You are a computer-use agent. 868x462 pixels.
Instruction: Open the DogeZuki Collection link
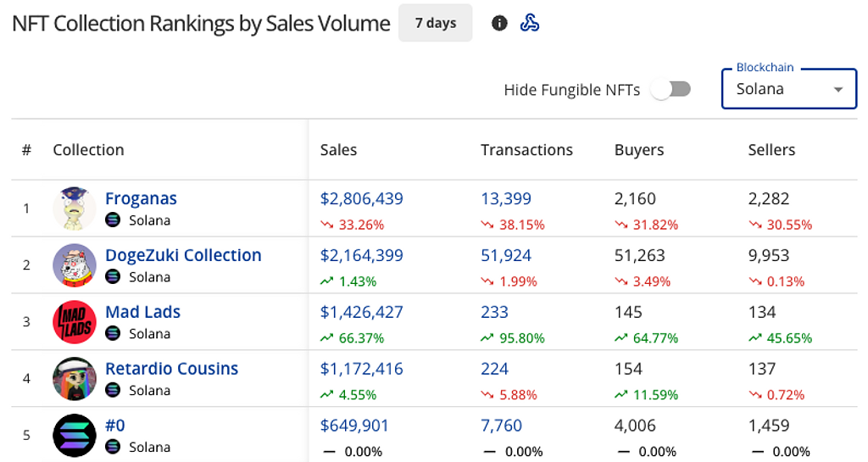coord(183,255)
